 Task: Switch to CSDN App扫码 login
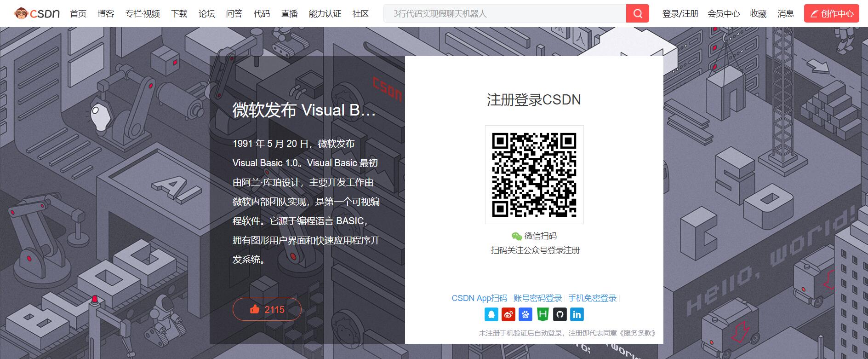[479, 298]
